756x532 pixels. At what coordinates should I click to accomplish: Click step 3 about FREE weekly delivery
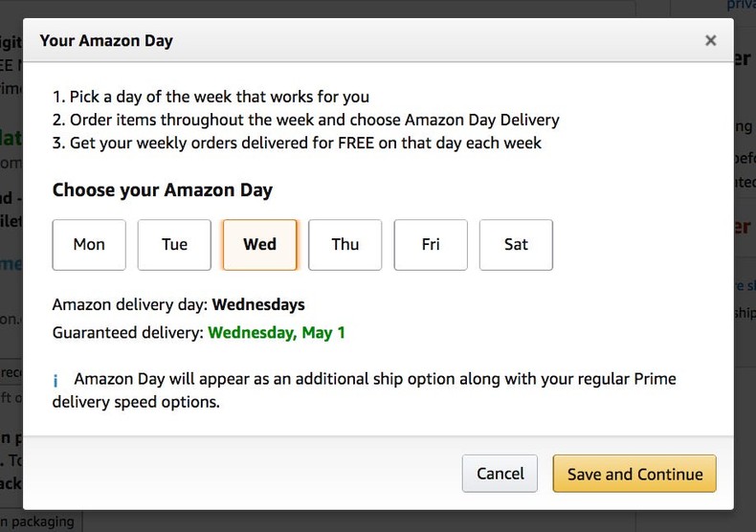(x=297, y=143)
